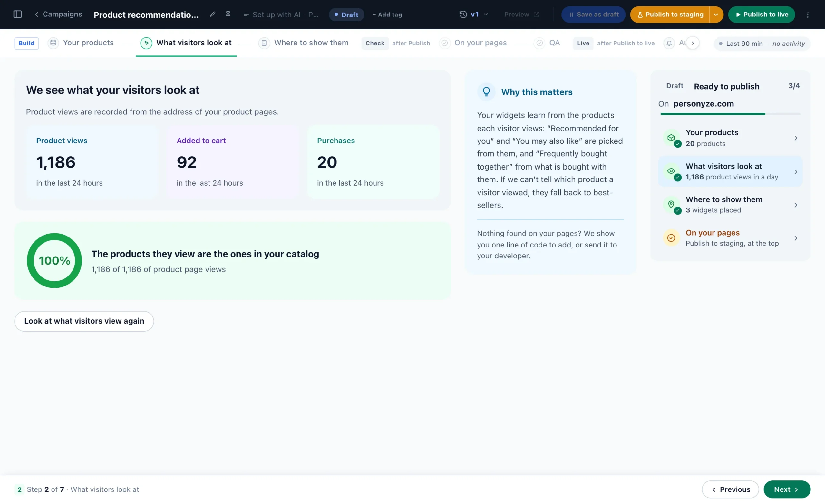825x504 pixels.
Task: Click the alerts bell step icon
Action: point(669,43)
